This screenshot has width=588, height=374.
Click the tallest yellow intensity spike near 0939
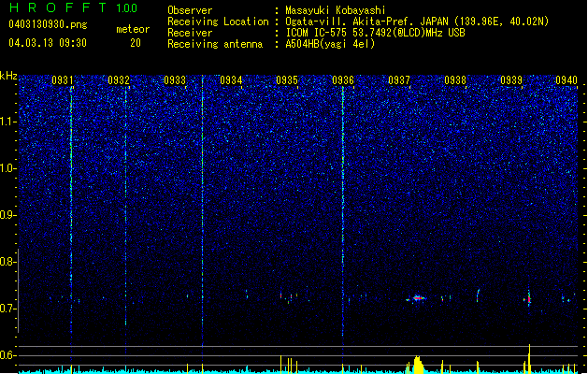pyautogui.click(x=529, y=359)
